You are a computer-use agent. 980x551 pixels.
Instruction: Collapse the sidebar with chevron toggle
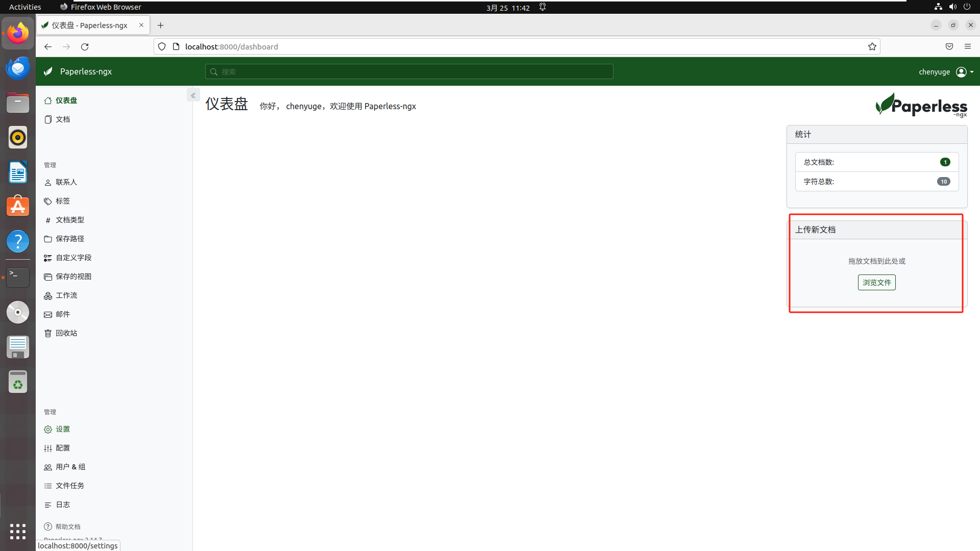[193, 95]
